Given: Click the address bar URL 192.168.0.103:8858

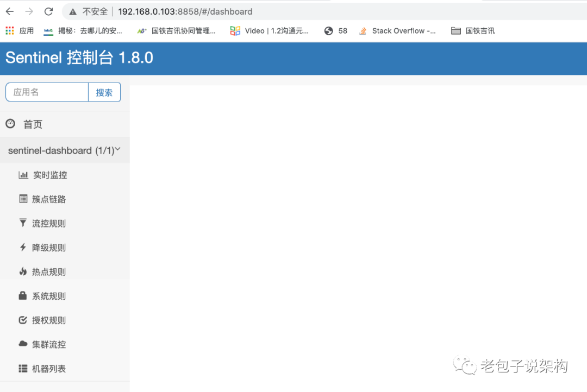Looking at the screenshot, I should click(x=185, y=11).
